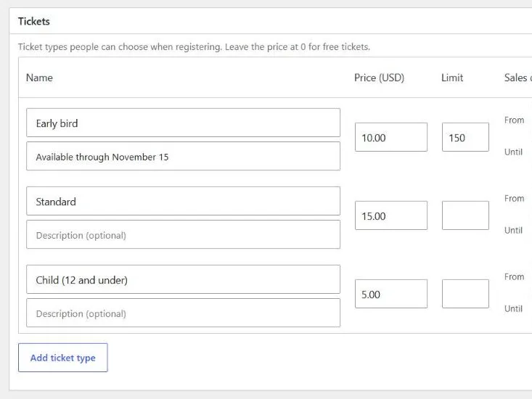This screenshot has width=532, height=399.
Task: Click the empty Child ticket limit field
Action: [465, 294]
